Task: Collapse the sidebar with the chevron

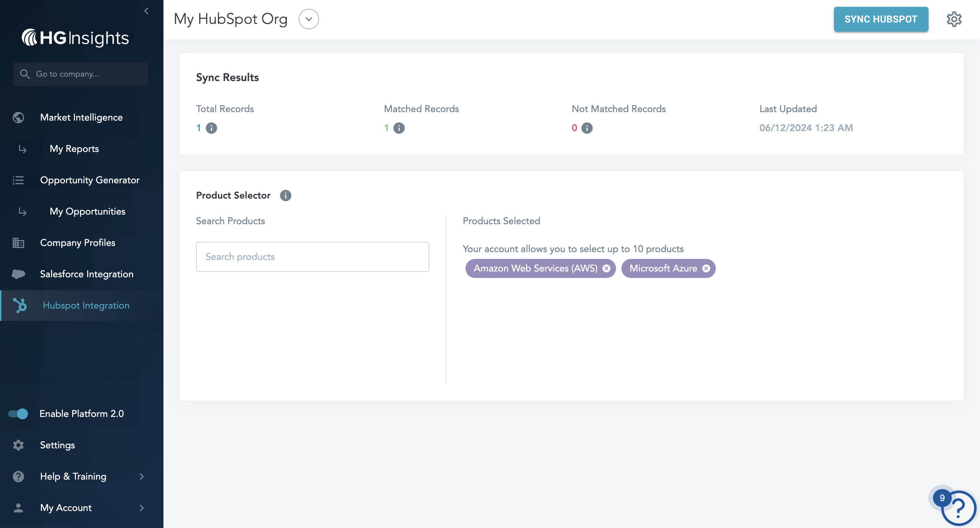Action: pos(146,11)
